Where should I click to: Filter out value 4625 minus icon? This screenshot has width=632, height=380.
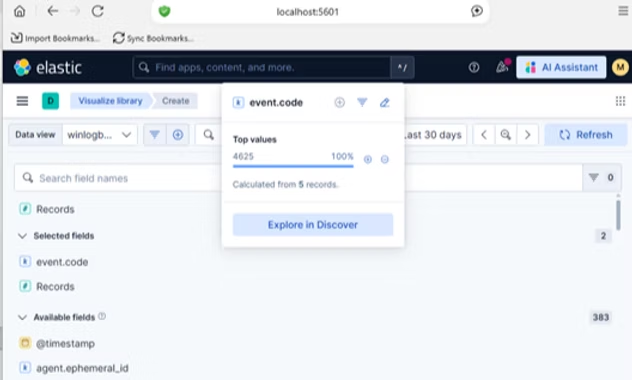(x=385, y=159)
